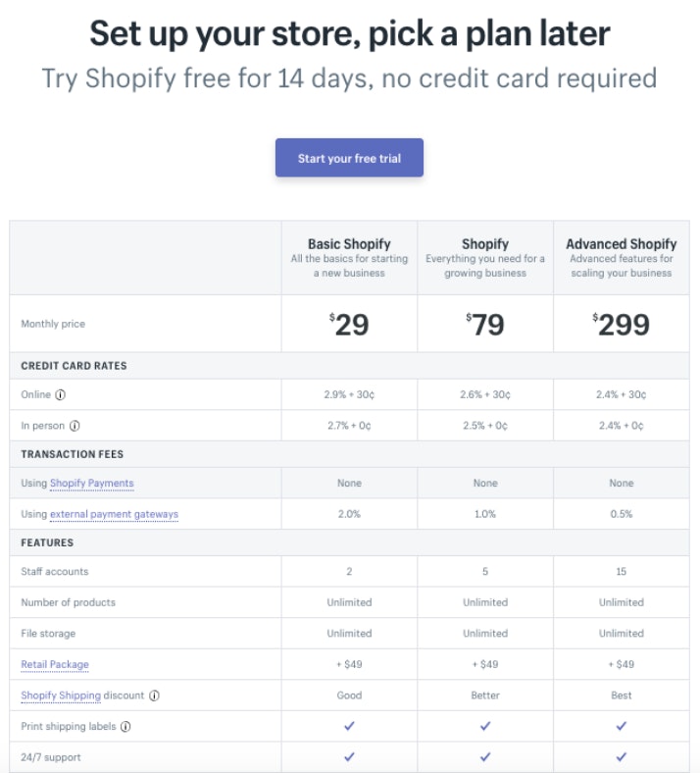Screen dimensions: 700x773
Task: Open info icon for Shopify Shipping discount
Action: click(x=154, y=696)
